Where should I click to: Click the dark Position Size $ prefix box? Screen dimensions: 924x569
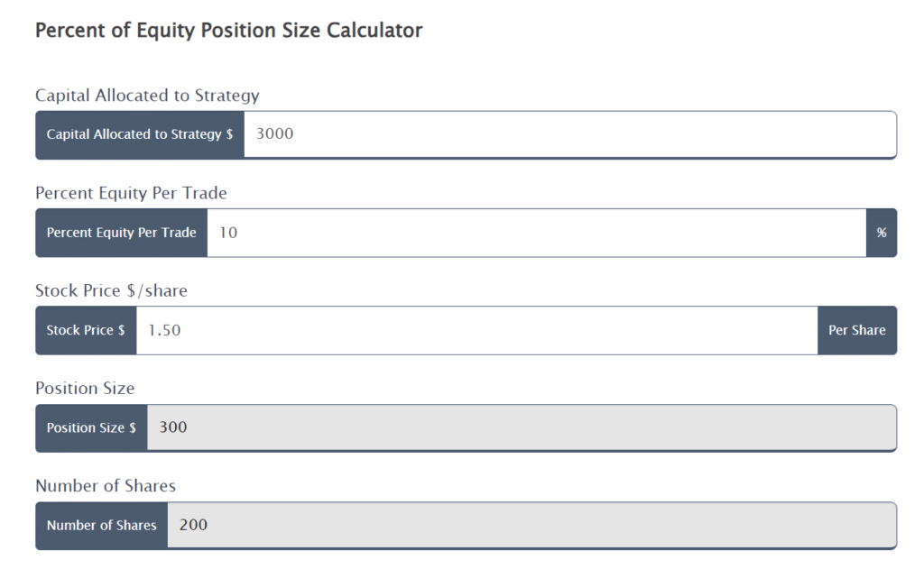point(91,427)
